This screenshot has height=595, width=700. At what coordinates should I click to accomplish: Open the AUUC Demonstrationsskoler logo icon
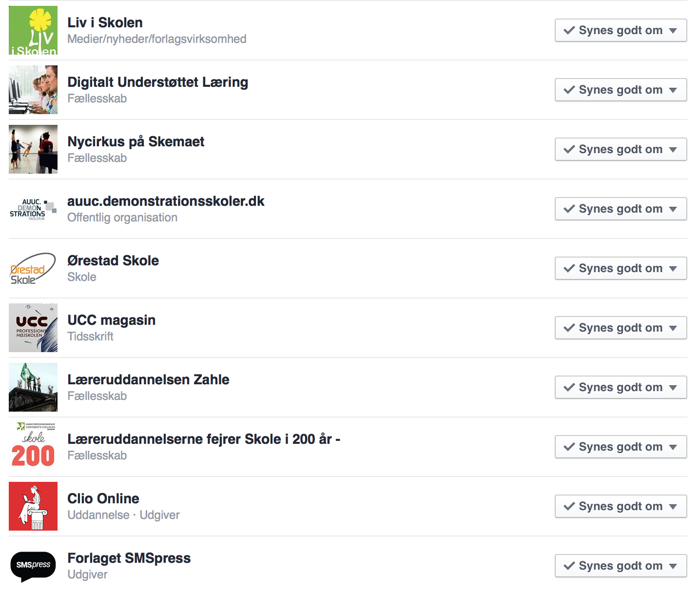33,209
